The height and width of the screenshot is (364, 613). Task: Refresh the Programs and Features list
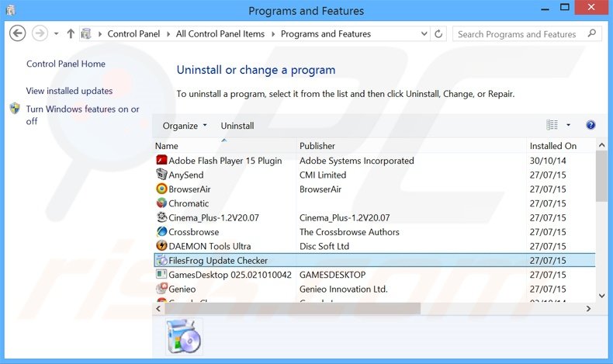click(438, 34)
